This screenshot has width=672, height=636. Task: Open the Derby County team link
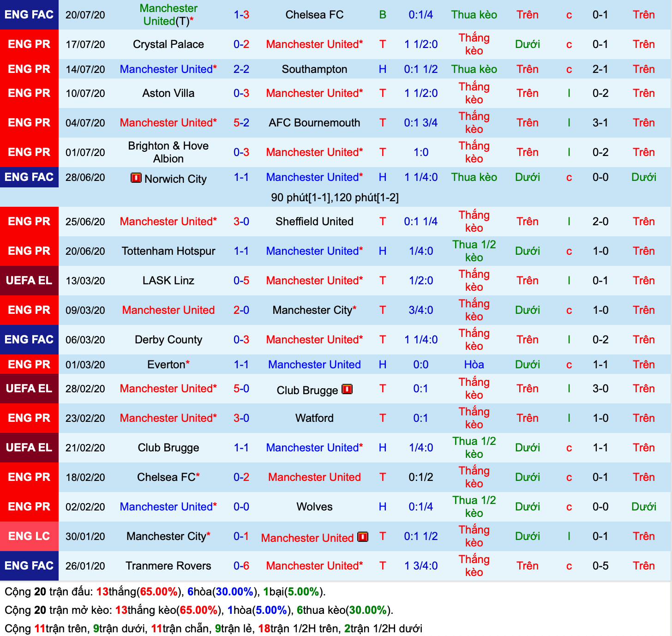tap(168, 340)
